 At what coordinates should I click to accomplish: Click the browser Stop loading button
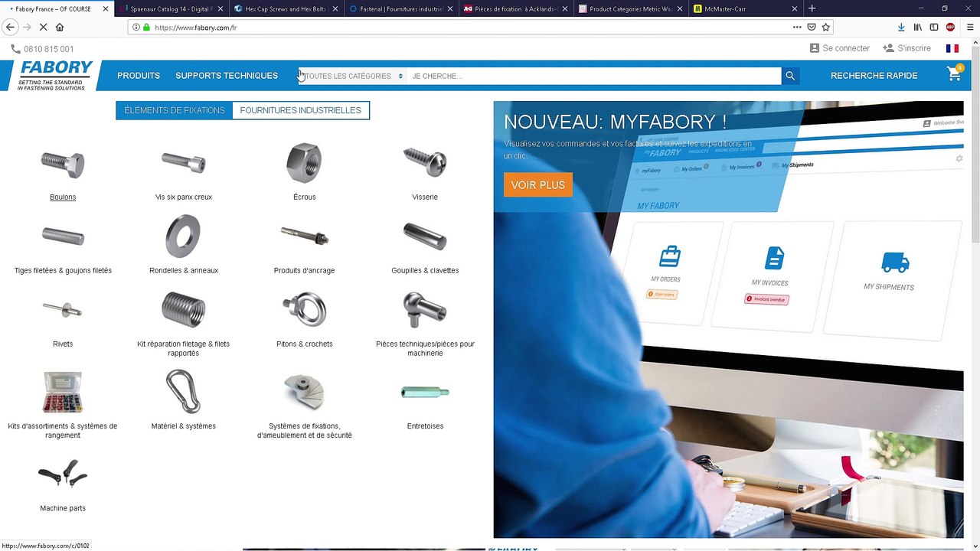pos(42,27)
